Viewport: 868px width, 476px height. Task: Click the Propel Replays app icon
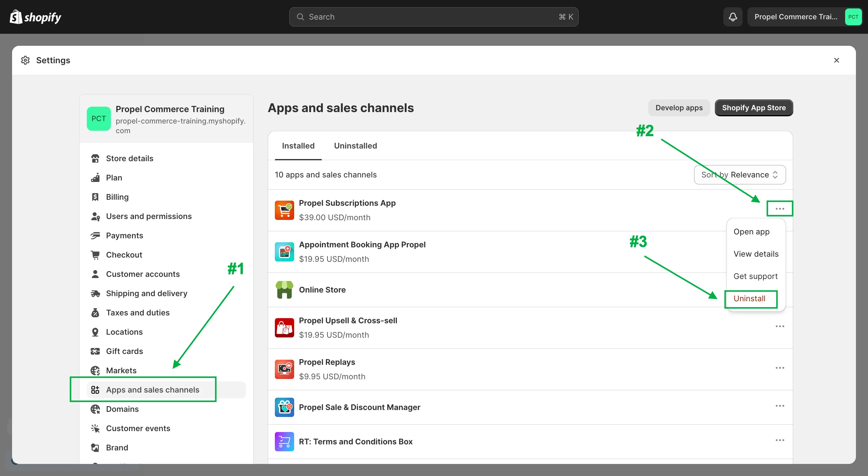(285, 369)
